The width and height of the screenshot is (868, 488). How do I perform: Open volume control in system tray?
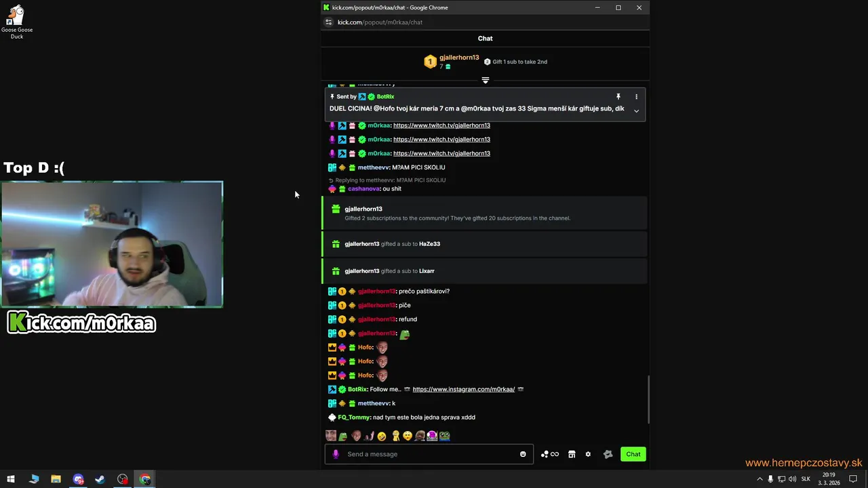tap(792, 479)
